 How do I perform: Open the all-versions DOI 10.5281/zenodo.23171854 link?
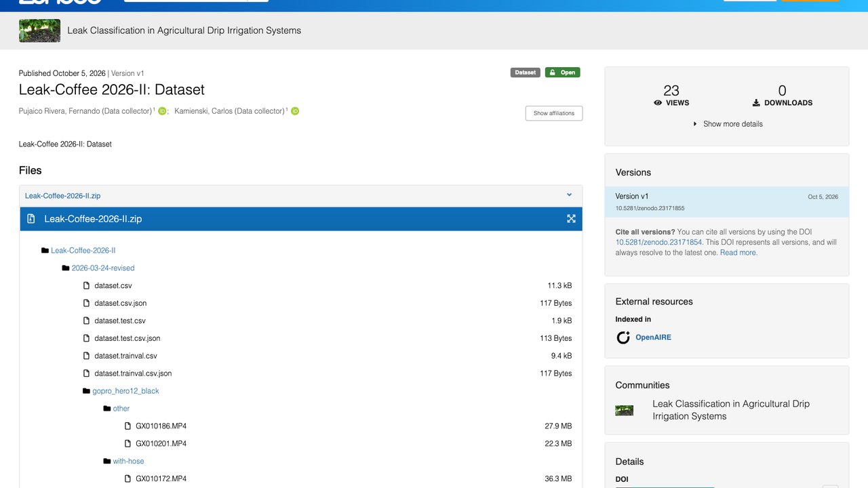coord(658,242)
